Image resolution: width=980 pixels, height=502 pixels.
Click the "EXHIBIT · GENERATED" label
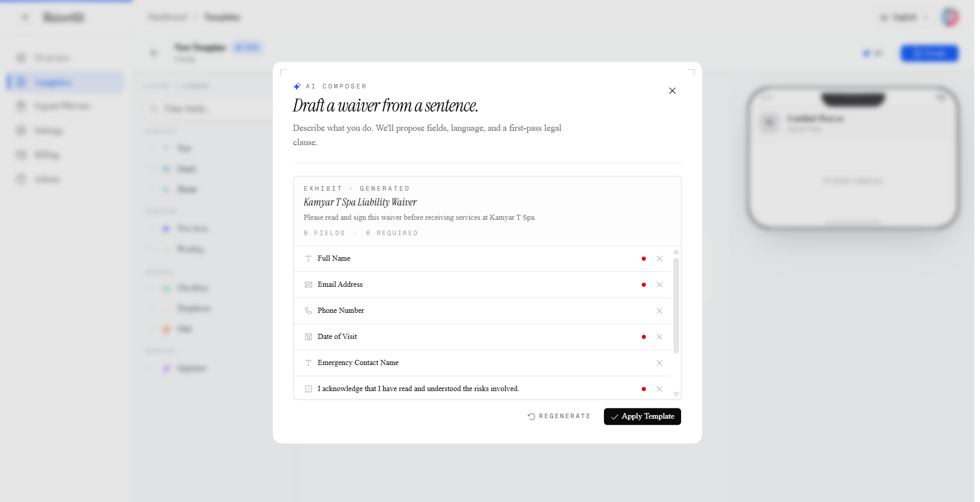357,189
